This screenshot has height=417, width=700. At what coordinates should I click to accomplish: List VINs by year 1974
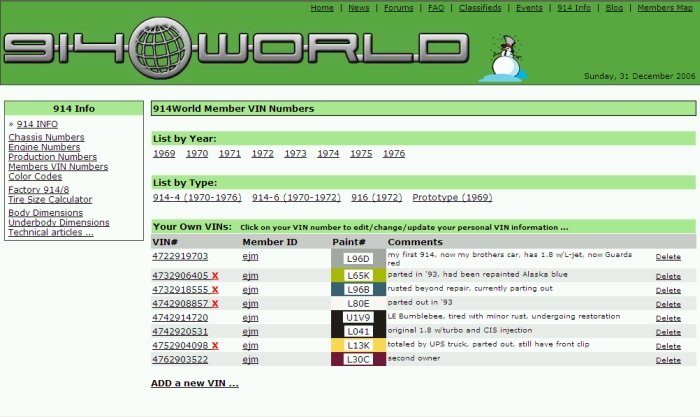coord(328,154)
